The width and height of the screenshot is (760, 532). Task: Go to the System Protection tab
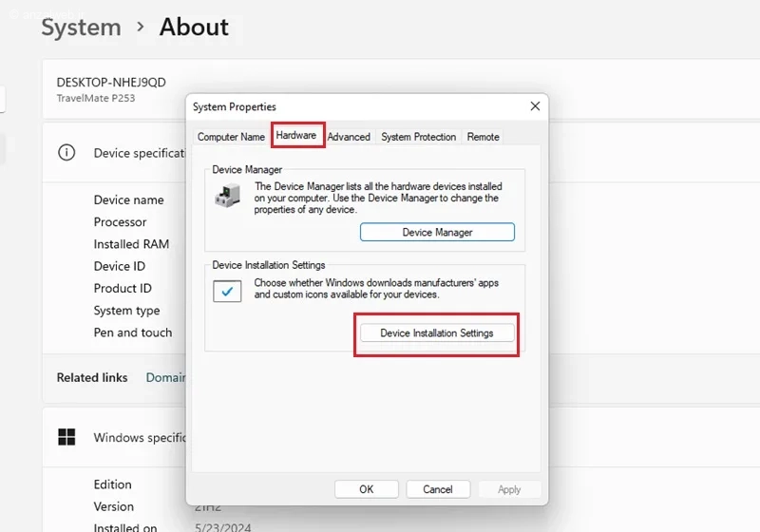click(x=418, y=137)
